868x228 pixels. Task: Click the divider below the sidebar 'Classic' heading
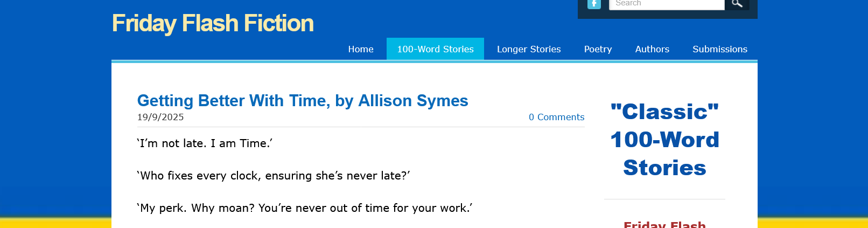pos(664,199)
